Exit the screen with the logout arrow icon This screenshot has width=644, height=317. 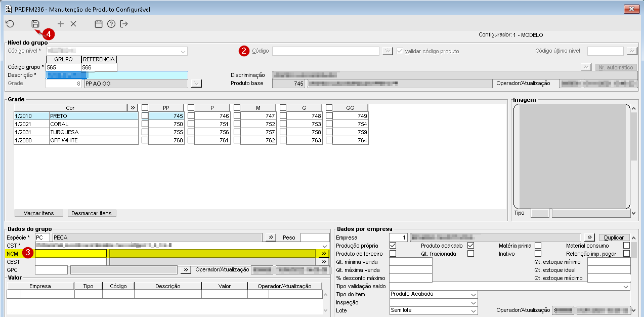point(124,24)
